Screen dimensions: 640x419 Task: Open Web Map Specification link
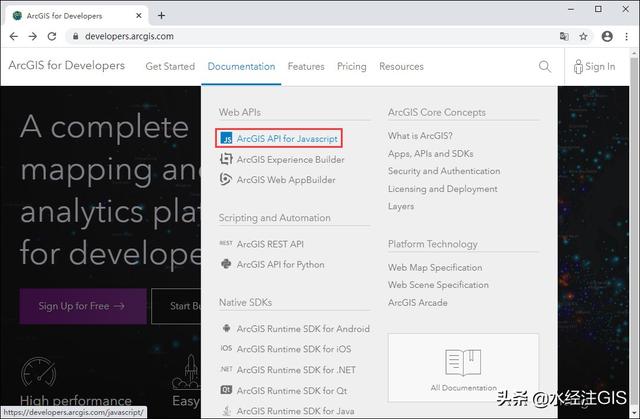(x=435, y=268)
